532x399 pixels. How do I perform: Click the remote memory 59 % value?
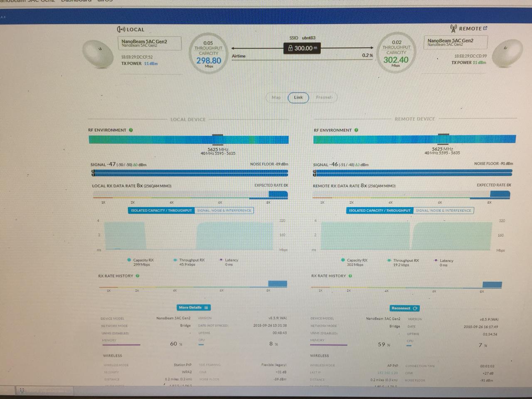[384, 345]
